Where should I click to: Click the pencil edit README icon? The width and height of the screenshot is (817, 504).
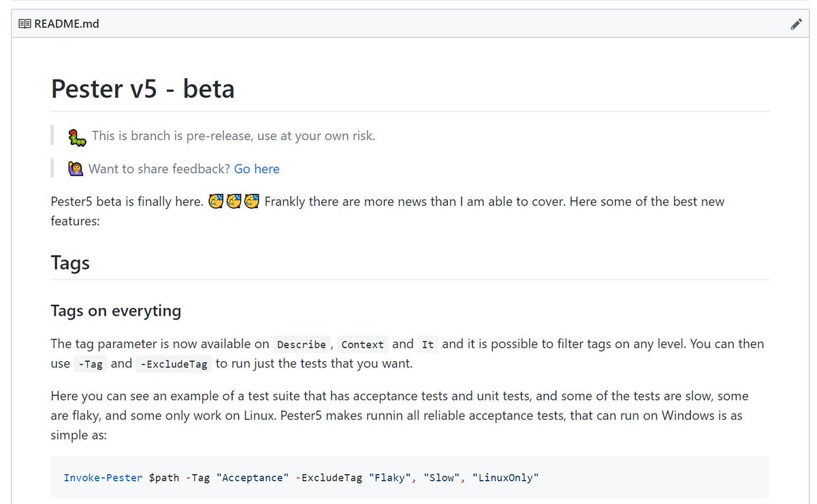click(796, 24)
